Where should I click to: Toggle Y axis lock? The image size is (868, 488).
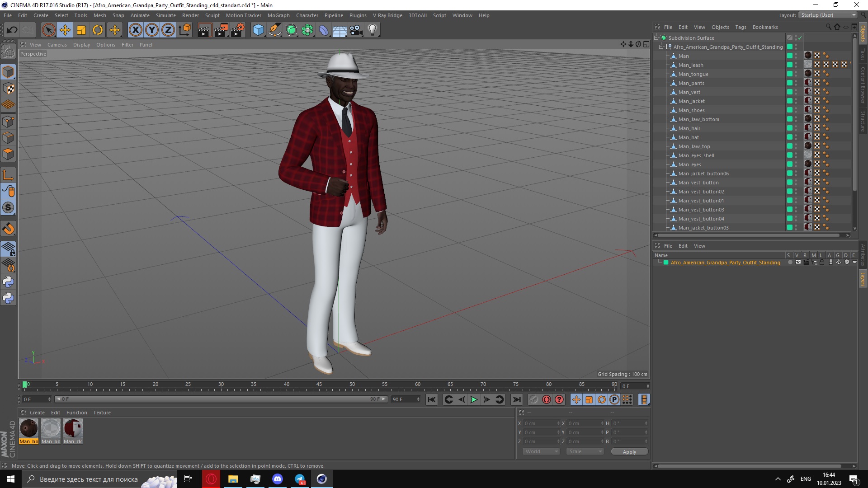coord(152,30)
